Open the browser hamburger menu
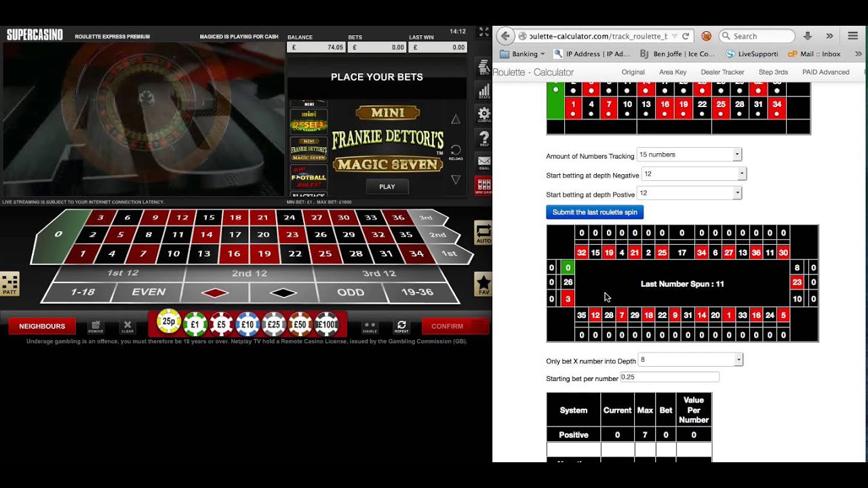Image resolution: width=868 pixels, height=488 pixels. pyautogui.click(x=853, y=36)
